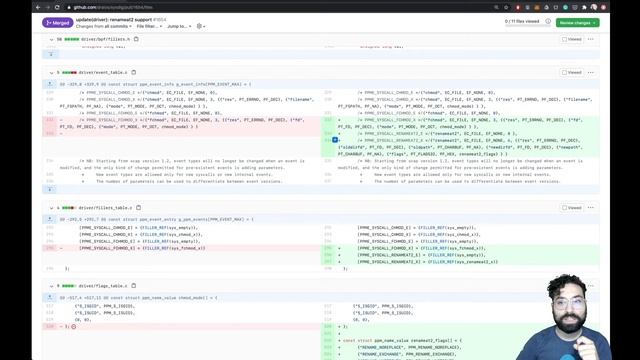This screenshot has height=360, width=640.
Task: Open the Review changes button
Action: pos(578,23)
